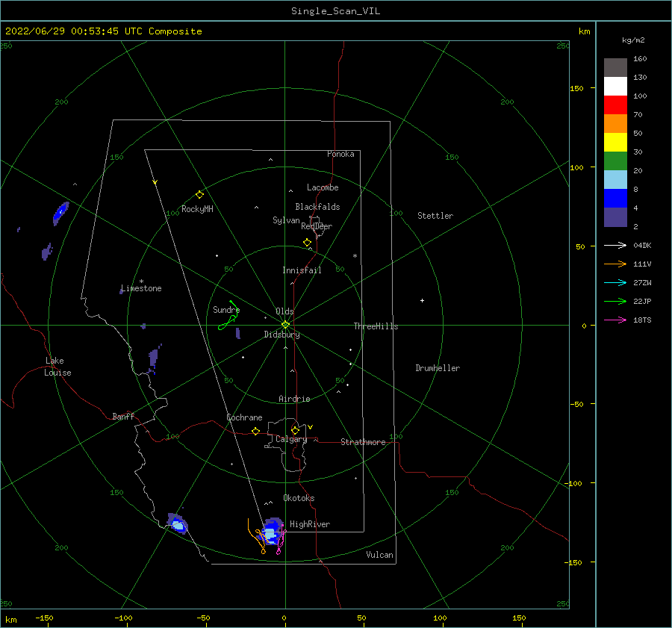Click the orange 111V track arrow
This screenshot has height=628, width=672.
tap(615, 264)
